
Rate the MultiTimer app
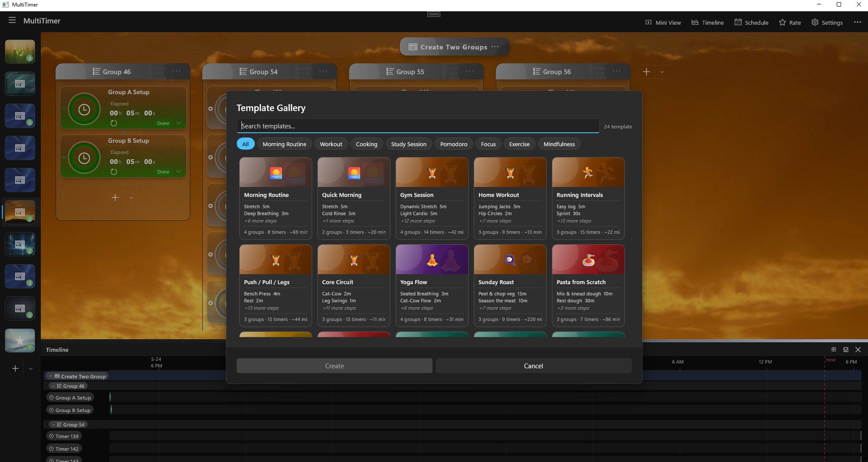(790, 23)
